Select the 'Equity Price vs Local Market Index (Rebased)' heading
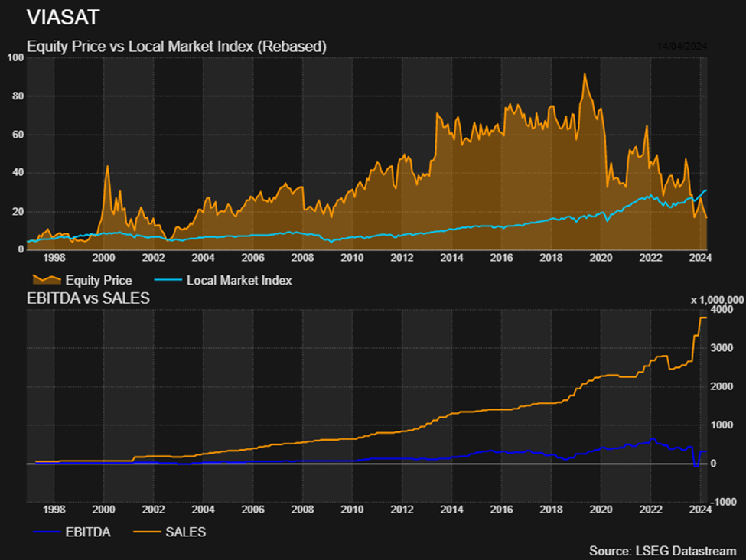Screen dimensions: 746x560 pyautogui.click(x=177, y=47)
